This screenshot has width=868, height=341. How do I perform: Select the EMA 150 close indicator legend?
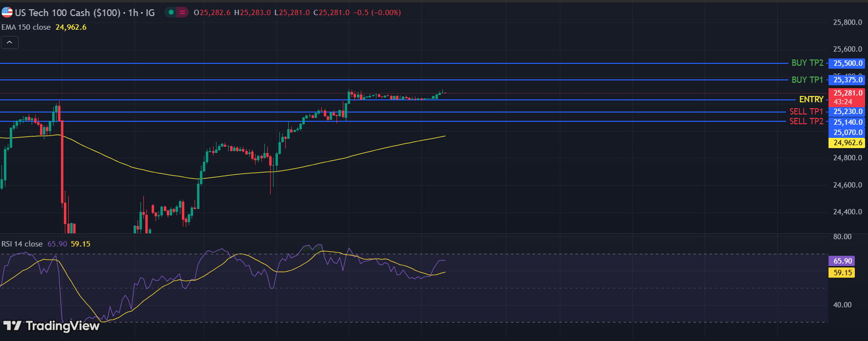coord(26,27)
